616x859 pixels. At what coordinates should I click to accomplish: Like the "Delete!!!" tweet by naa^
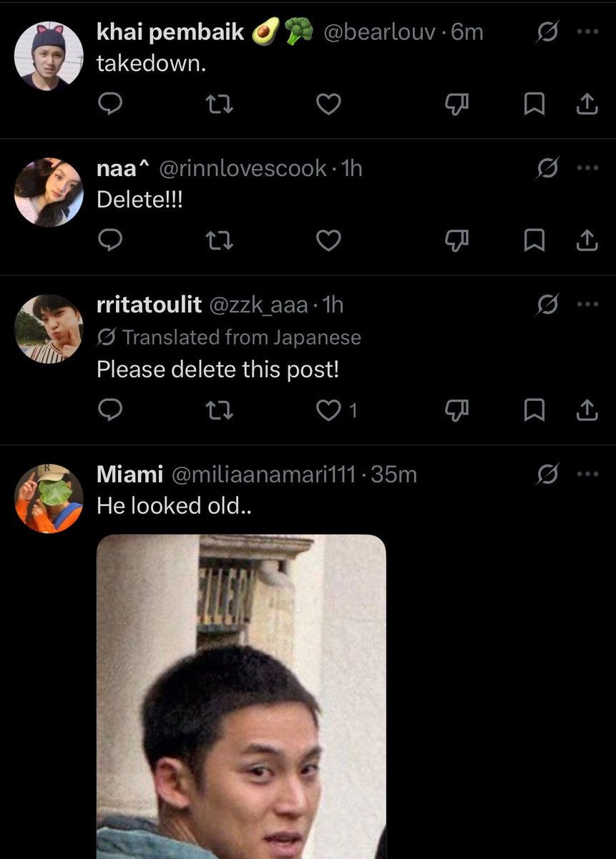[328, 241]
